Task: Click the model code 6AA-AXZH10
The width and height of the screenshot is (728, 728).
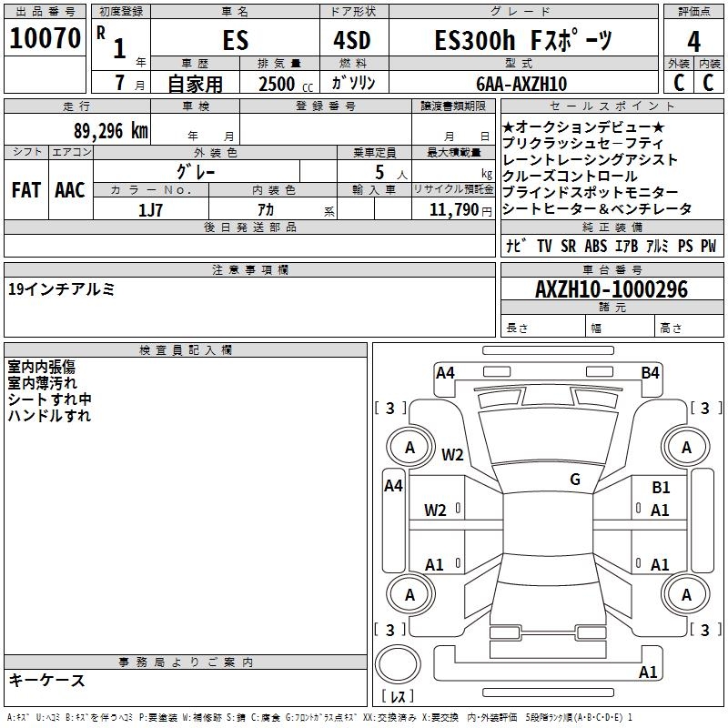Action: click(521, 84)
